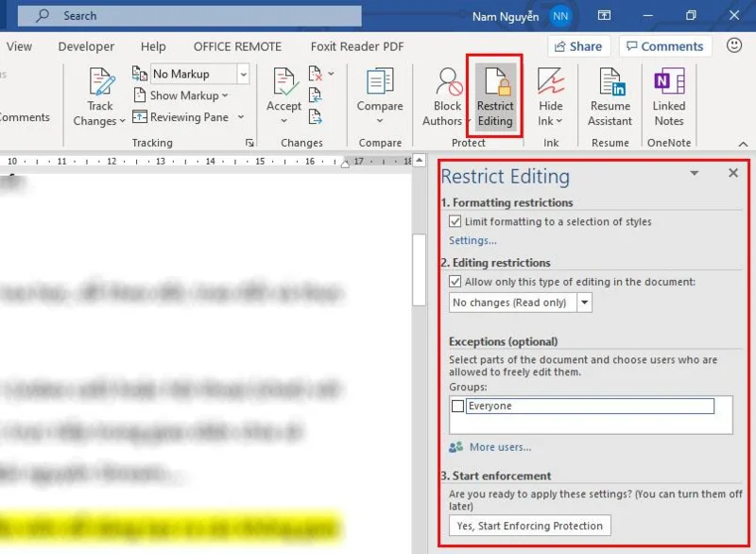Viewport: 756px width, 554px height.
Task: Switch to Foxit Reader PDF tab
Action: tap(357, 46)
